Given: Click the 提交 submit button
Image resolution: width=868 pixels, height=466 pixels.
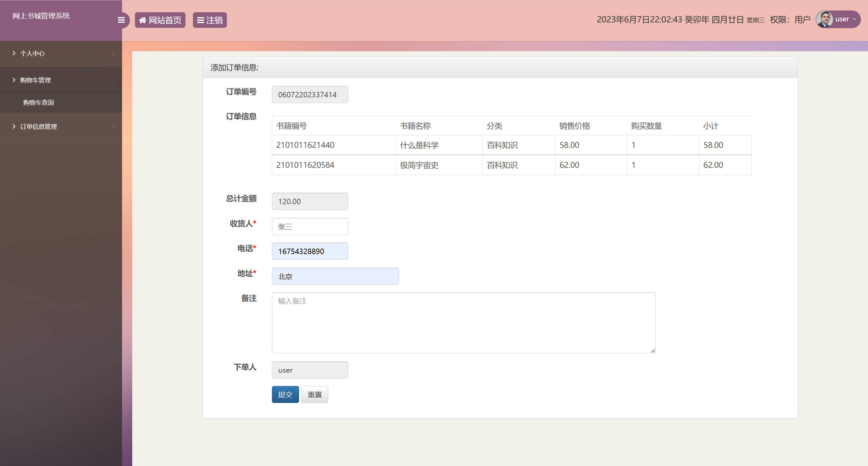Looking at the screenshot, I should [x=285, y=394].
